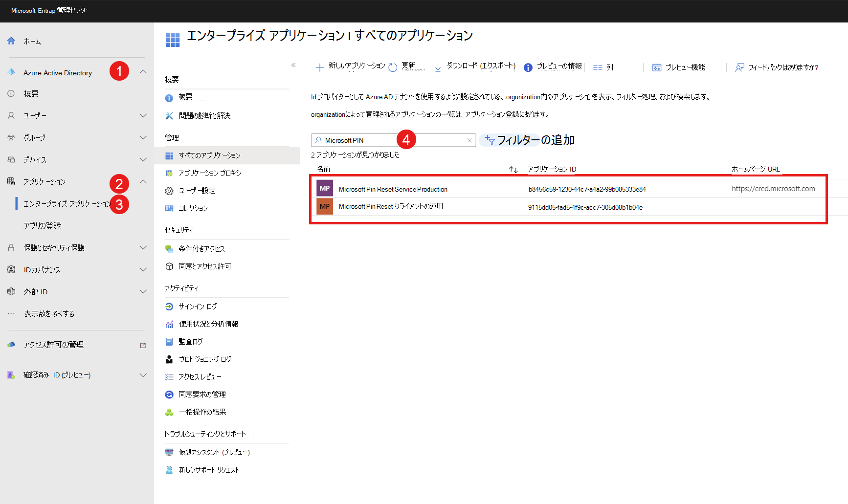Expand the 確認済み ID (プレビュー) chevron

coord(143,375)
